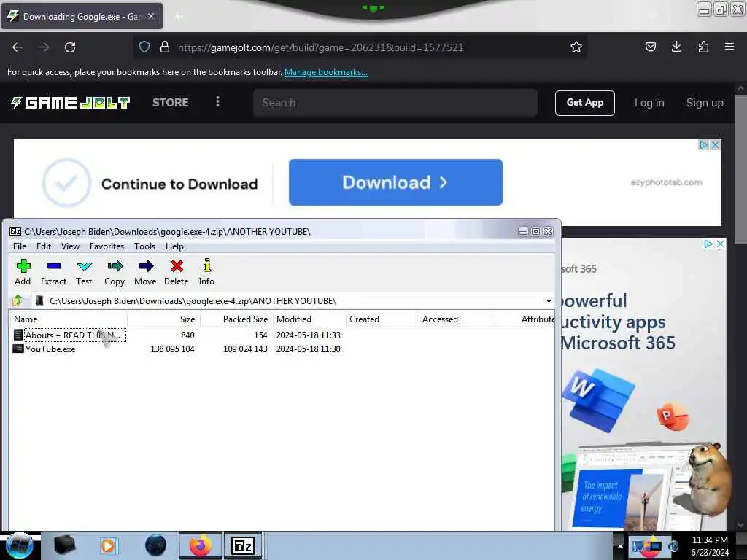Open the File menu in 7-Zip

(20, 246)
